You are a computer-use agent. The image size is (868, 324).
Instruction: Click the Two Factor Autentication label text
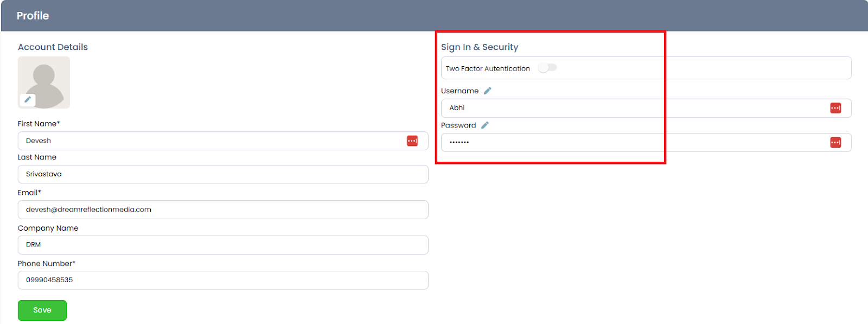click(x=488, y=68)
